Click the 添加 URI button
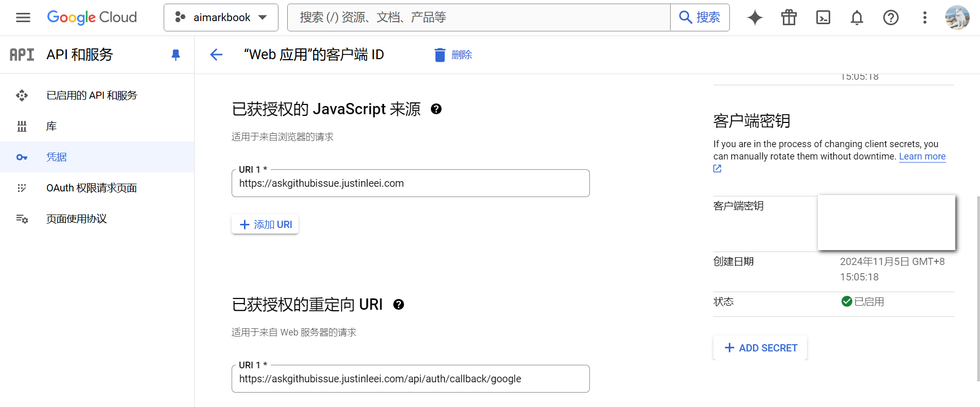The height and width of the screenshot is (407, 980). [265, 224]
